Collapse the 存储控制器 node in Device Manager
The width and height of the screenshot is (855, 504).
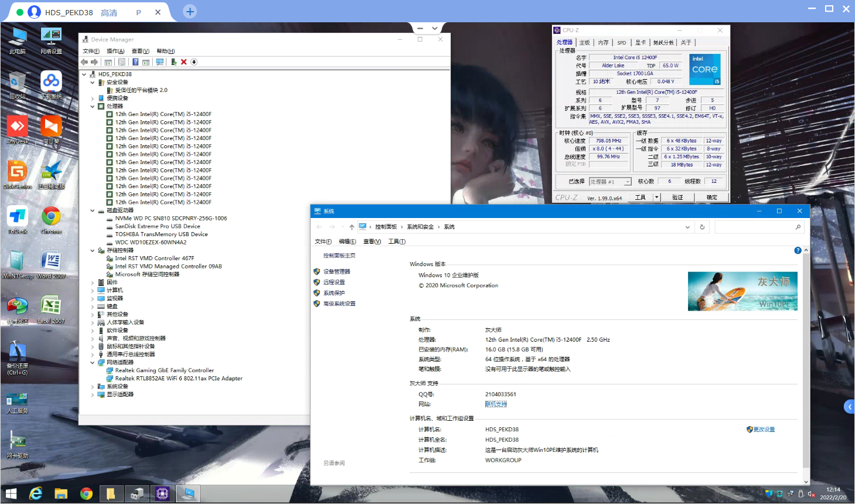click(93, 250)
